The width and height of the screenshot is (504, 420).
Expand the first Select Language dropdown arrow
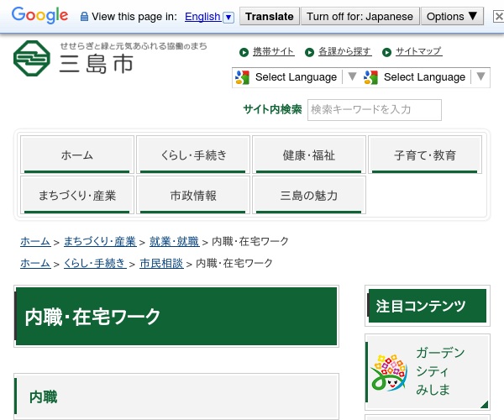(352, 77)
